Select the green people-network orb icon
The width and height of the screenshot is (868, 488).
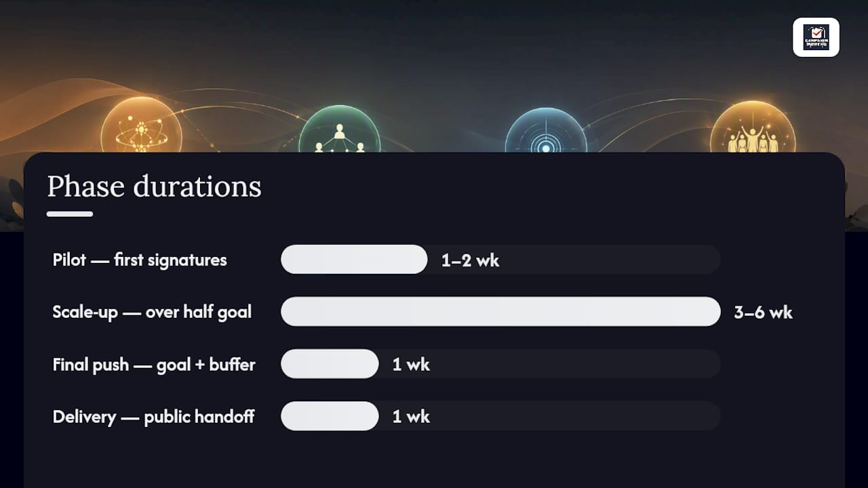[340, 129]
